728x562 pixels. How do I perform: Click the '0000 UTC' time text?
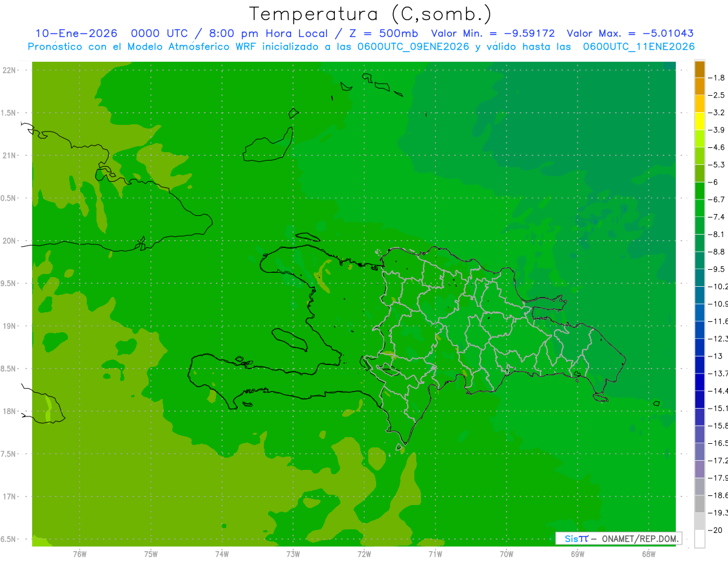pyautogui.click(x=161, y=33)
